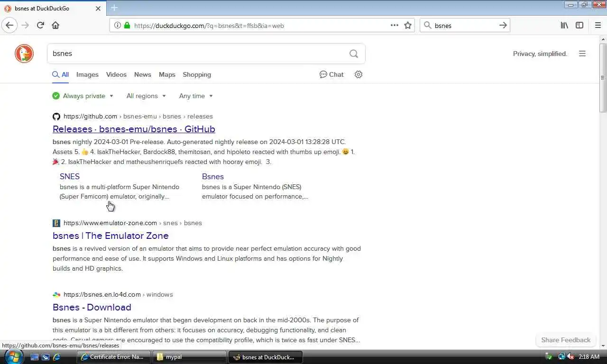Viewport: 607px width, 364px height.
Task: Open the Windows Start orb
Action: point(13,356)
